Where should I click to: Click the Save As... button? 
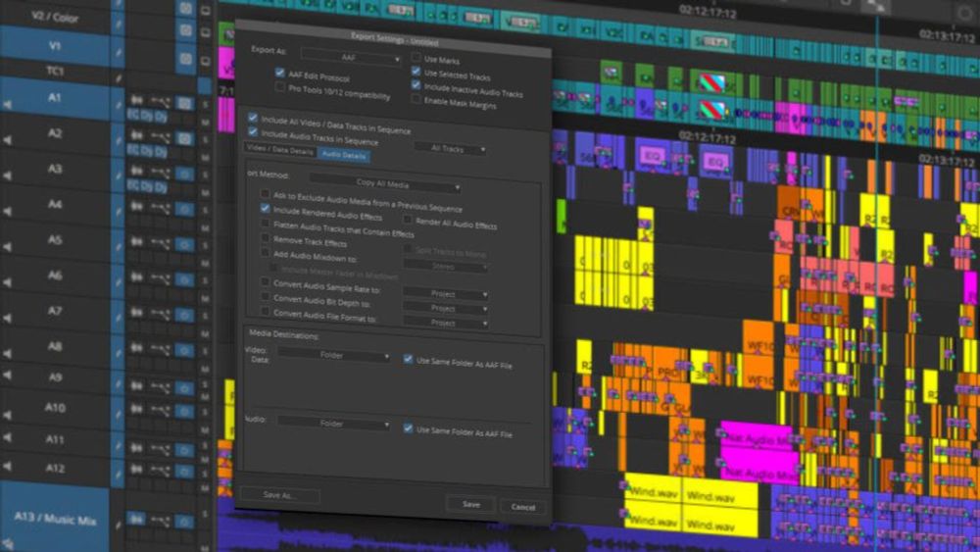pyautogui.click(x=280, y=494)
